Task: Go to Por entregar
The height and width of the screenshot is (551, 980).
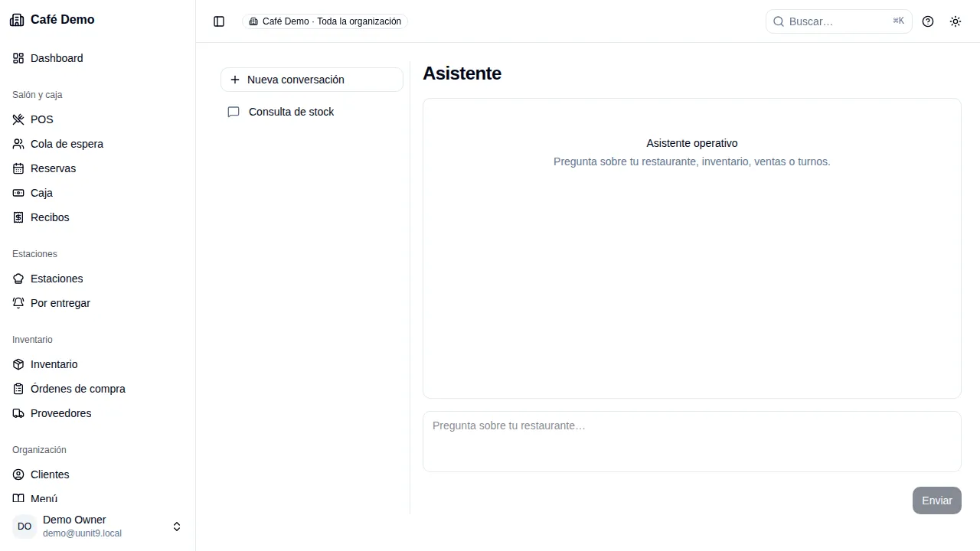Action: coord(98,303)
